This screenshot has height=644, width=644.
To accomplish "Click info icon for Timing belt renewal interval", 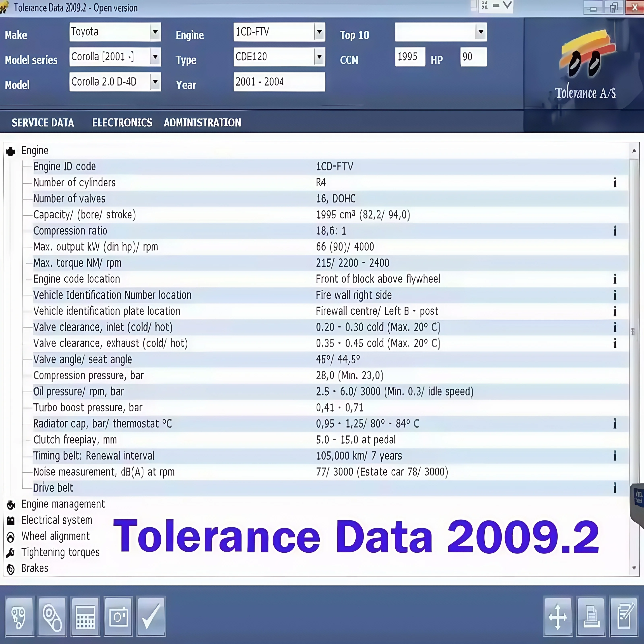I will pyautogui.click(x=615, y=456).
